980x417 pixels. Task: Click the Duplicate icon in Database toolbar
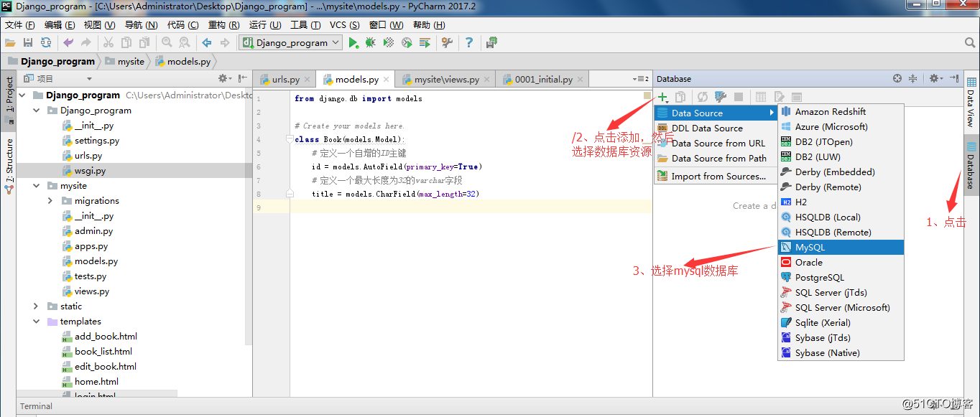click(680, 97)
